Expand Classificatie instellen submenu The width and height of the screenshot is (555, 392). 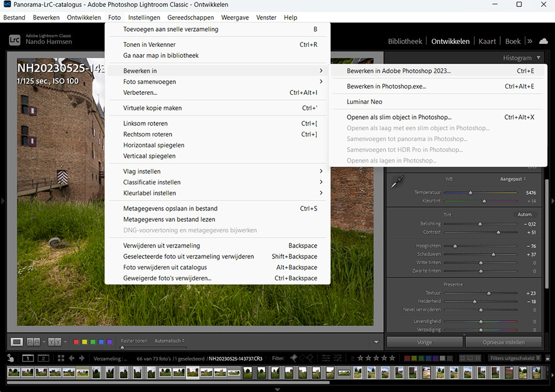(218, 182)
